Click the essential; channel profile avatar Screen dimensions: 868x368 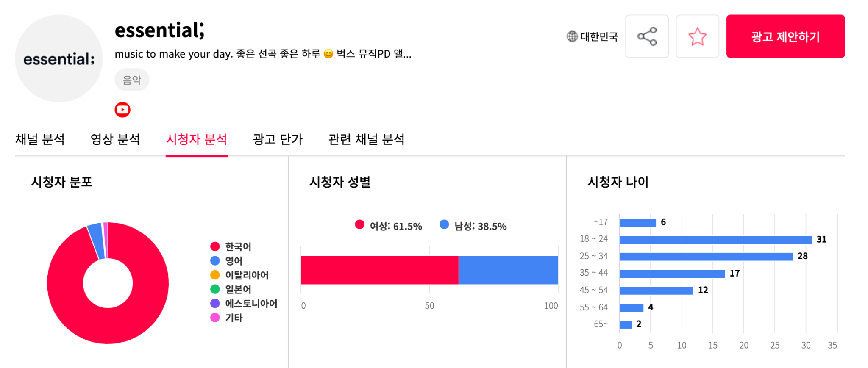point(59,58)
